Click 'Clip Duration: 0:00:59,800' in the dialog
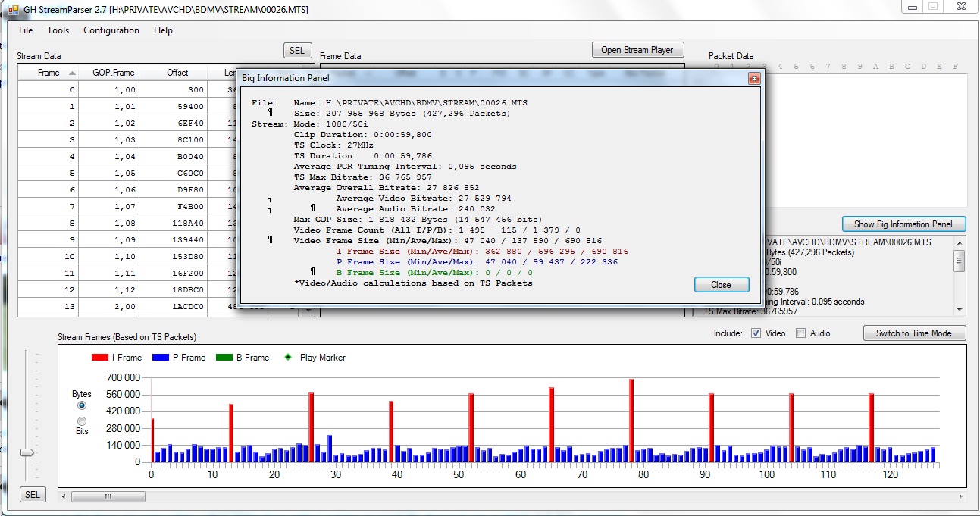This screenshot has height=516, width=980. tap(363, 135)
